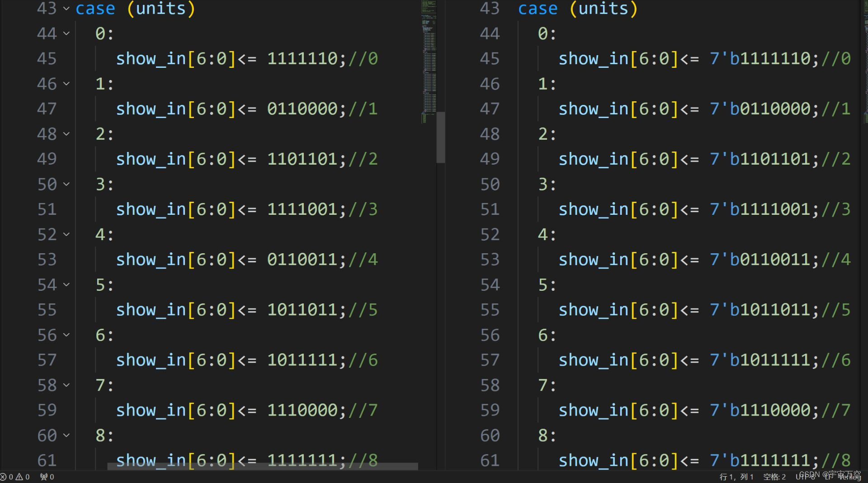Click comment '//5' on left editor line 55
Image resolution: width=868 pixels, height=483 pixels.
[363, 309]
